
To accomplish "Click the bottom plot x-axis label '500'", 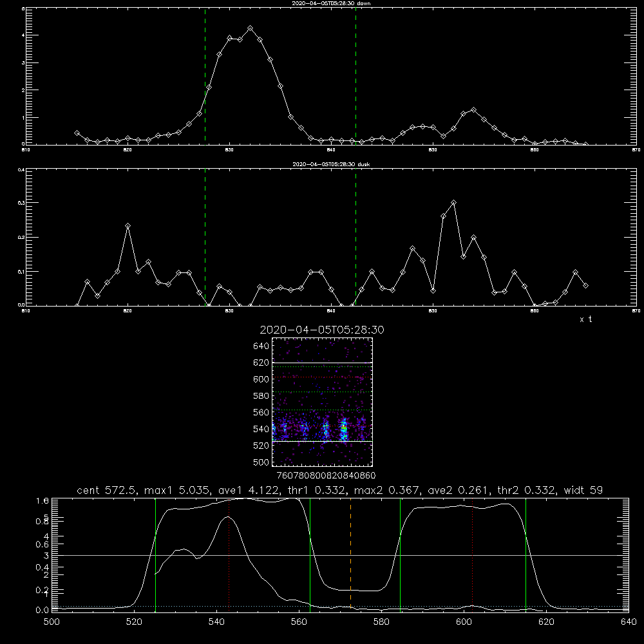I will coord(52,622).
